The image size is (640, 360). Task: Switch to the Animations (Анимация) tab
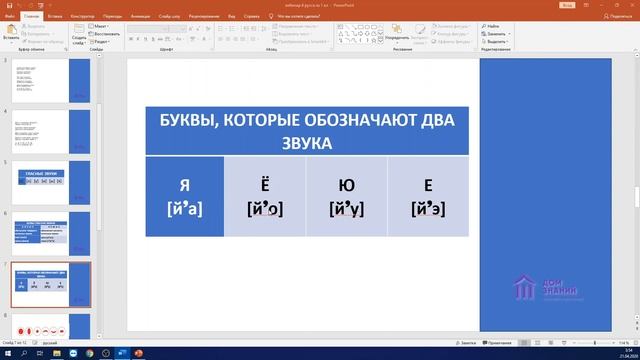(140, 16)
